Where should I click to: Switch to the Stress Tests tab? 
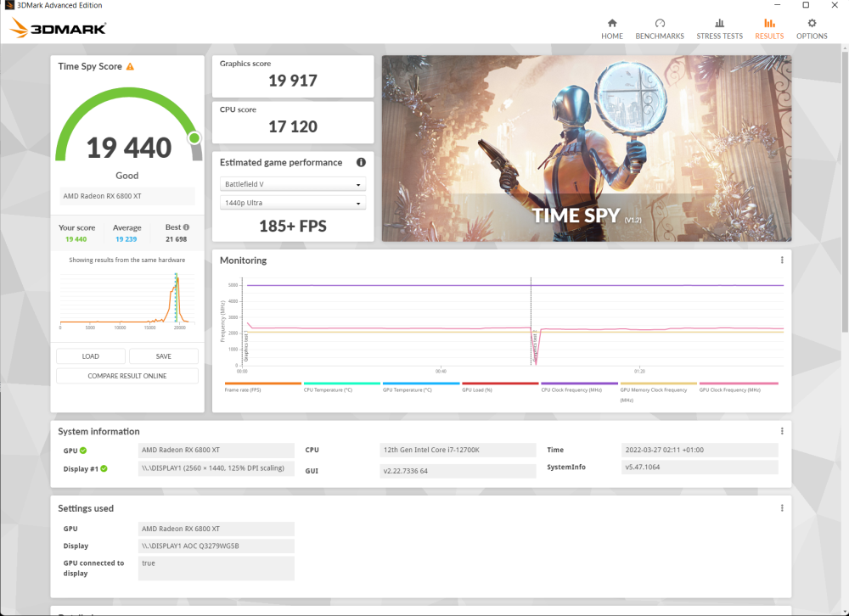coord(719,29)
